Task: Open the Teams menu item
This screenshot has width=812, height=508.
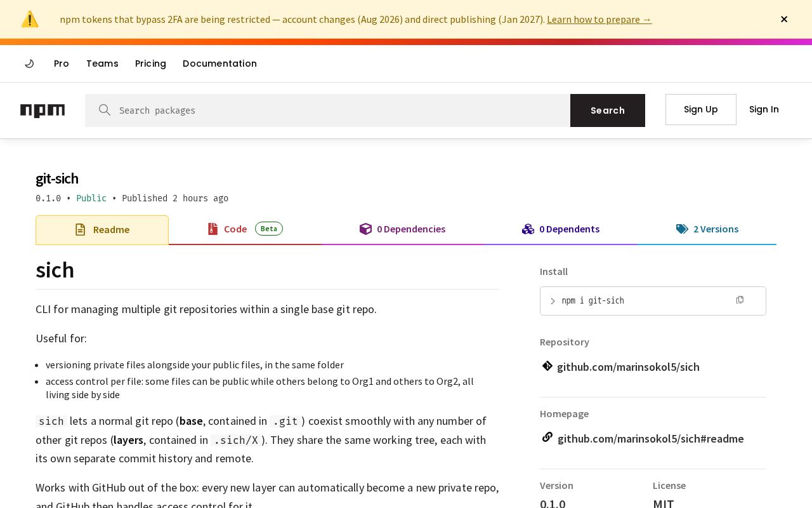Action: pos(102,63)
